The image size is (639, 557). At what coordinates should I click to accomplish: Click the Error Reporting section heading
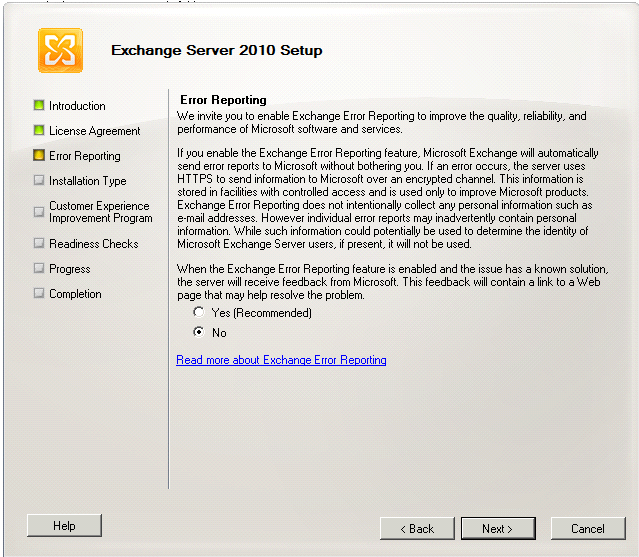(x=223, y=100)
